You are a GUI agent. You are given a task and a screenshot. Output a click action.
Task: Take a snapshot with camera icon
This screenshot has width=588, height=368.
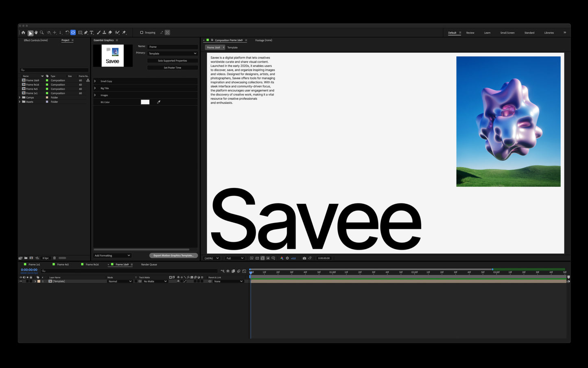(304, 258)
